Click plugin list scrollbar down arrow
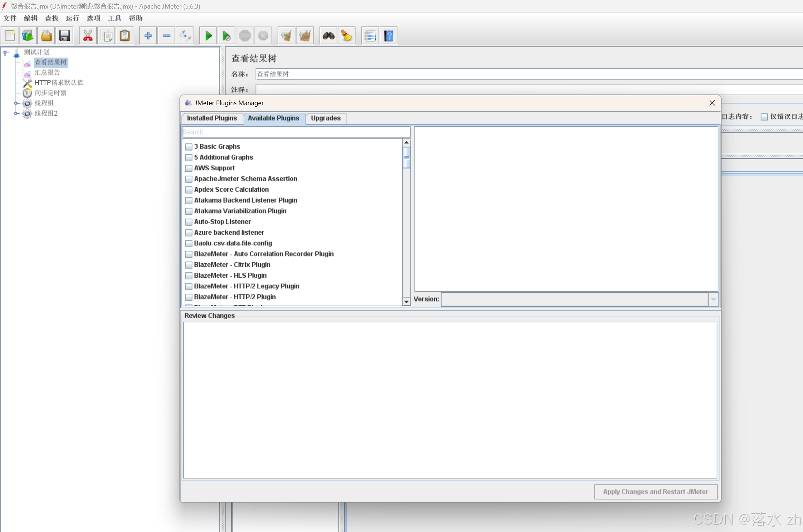Image resolution: width=803 pixels, height=532 pixels. 407,302
